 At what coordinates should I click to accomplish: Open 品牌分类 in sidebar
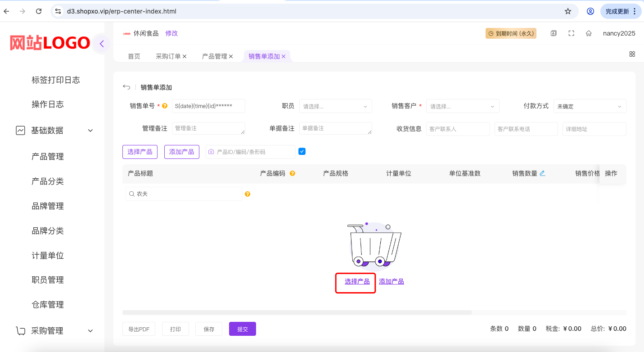(48, 231)
